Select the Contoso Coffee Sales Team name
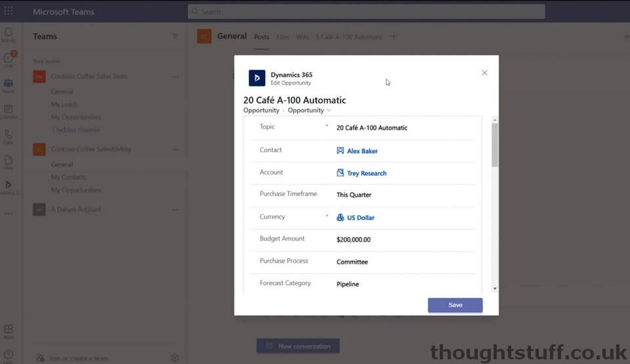The image size is (630, 364). (89, 76)
